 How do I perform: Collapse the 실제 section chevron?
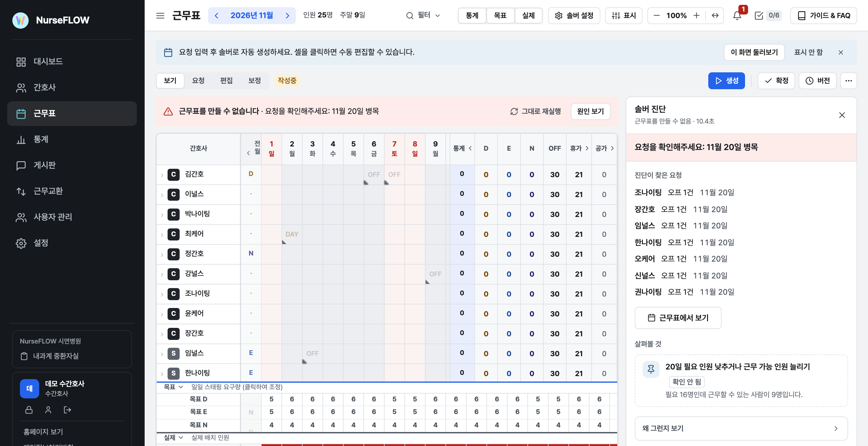(x=181, y=438)
